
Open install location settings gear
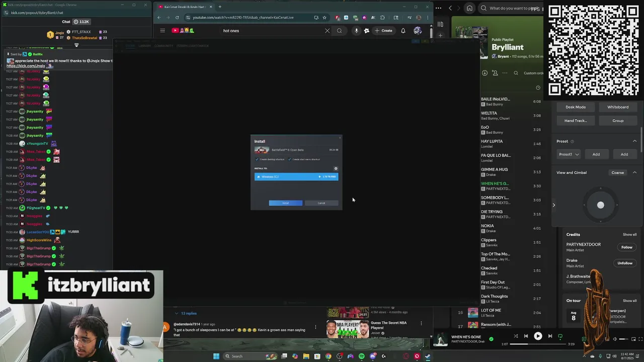coord(336,168)
